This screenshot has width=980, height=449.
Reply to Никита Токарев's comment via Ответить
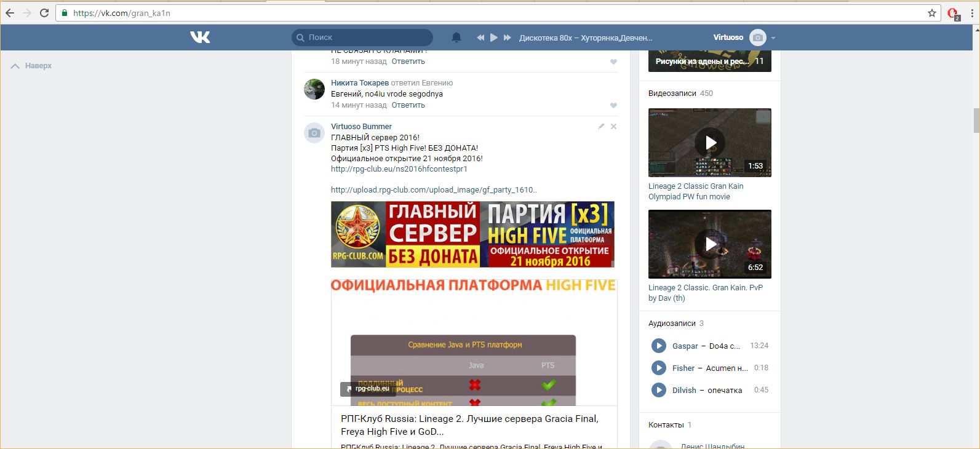pos(408,105)
